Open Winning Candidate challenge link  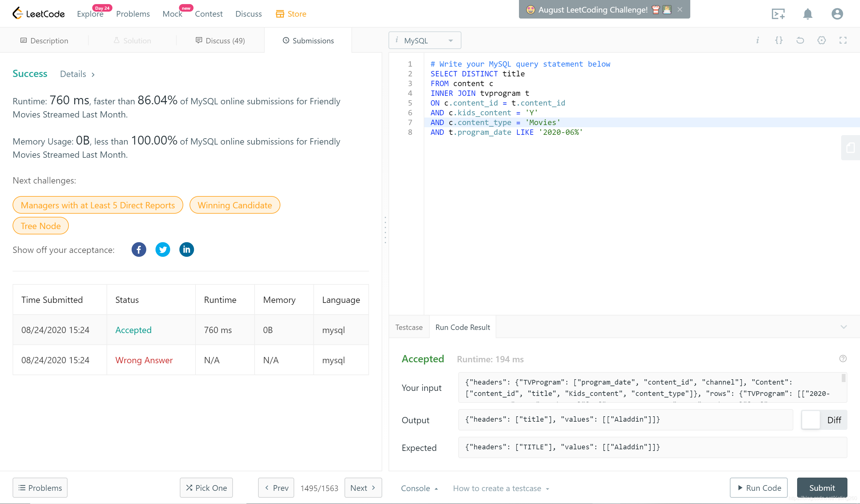point(234,205)
